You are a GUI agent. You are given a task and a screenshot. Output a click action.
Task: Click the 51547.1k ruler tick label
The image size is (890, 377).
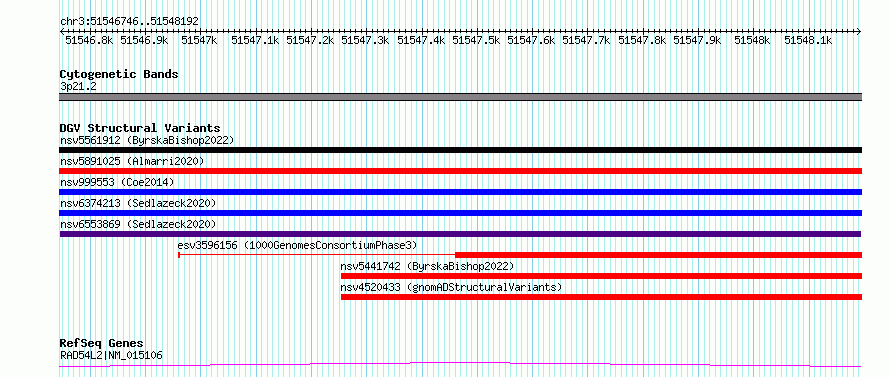pos(255,40)
